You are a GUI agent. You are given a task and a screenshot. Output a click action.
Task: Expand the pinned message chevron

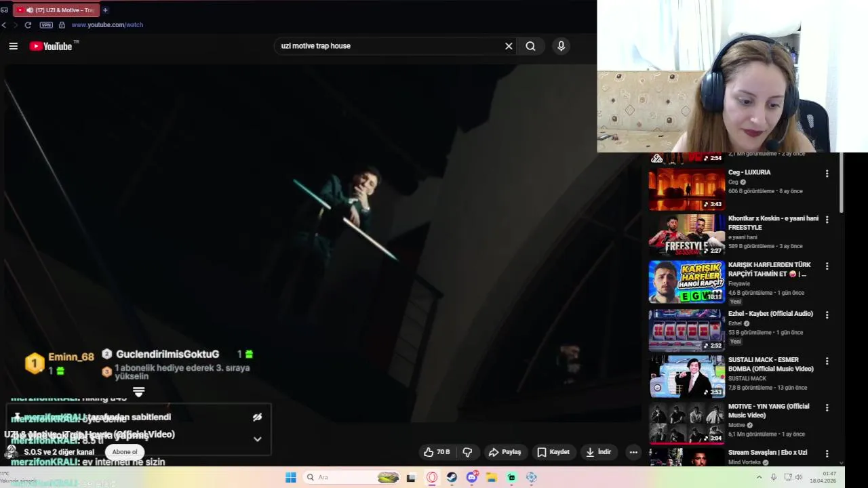[257, 439]
